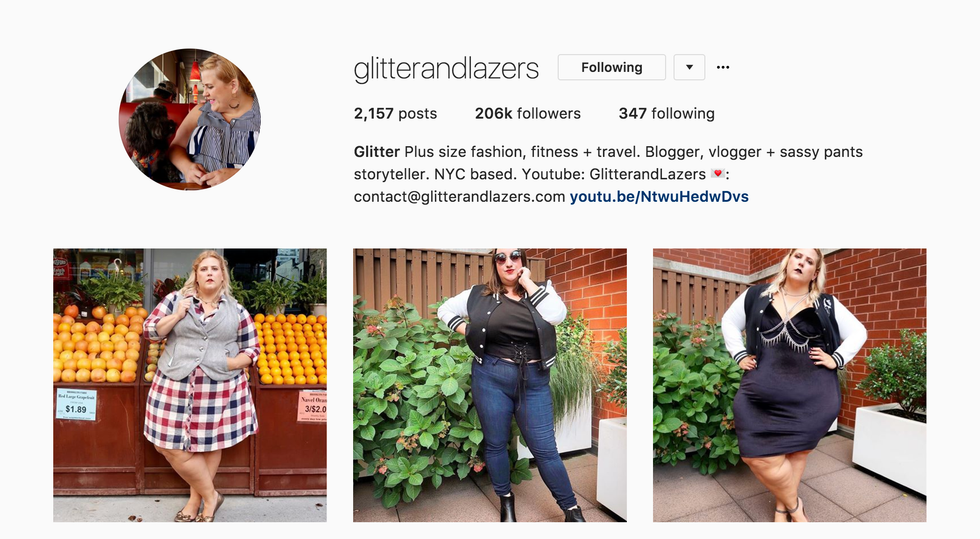The height and width of the screenshot is (539, 980).
Task: View the 206k followers list
Action: click(528, 114)
